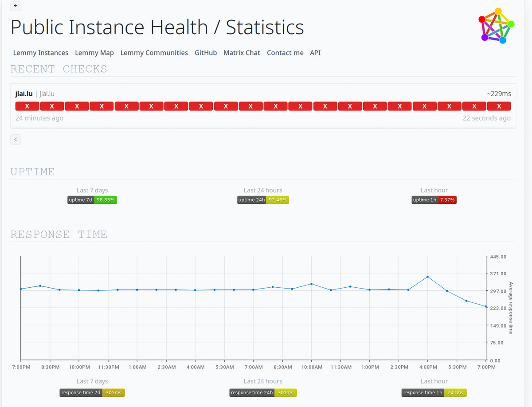Click the response time 7d 305ms badge

92,393
